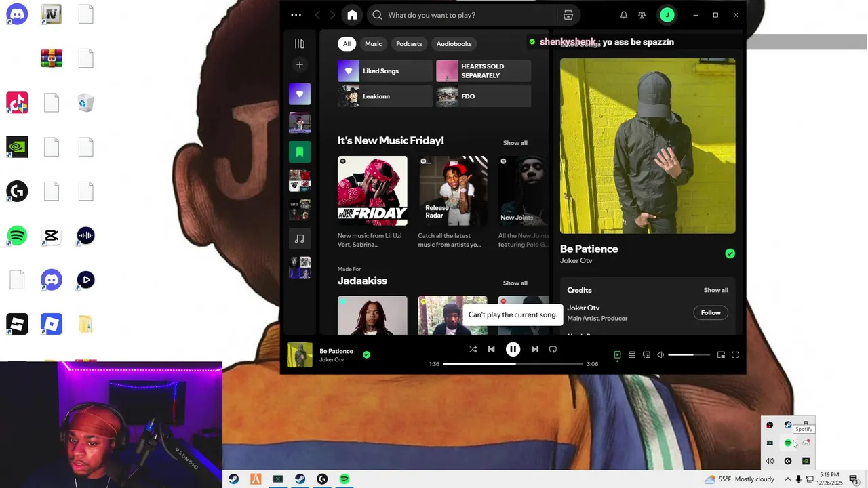This screenshot has height=488, width=868.
Task: Select the NVIDIA desktop shortcut
Action: click(x=17, y=146)
